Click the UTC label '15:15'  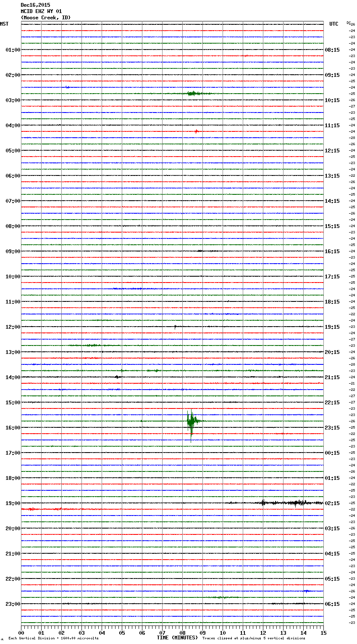pyautogui.click(x=332, y=226)
